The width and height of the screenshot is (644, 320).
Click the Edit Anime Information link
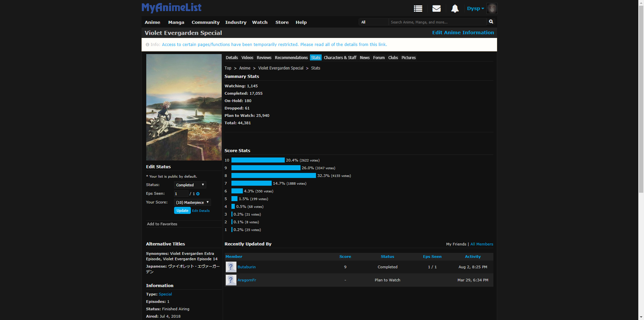(463, 33)
